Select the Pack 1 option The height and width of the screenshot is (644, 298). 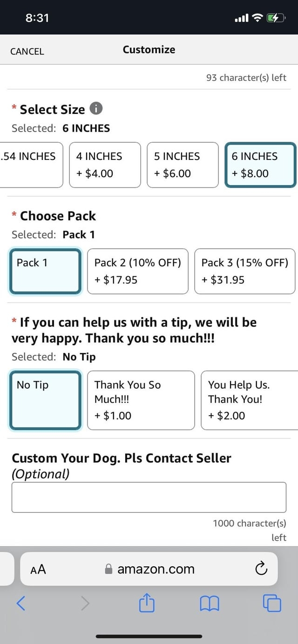(x=45, y=271)
